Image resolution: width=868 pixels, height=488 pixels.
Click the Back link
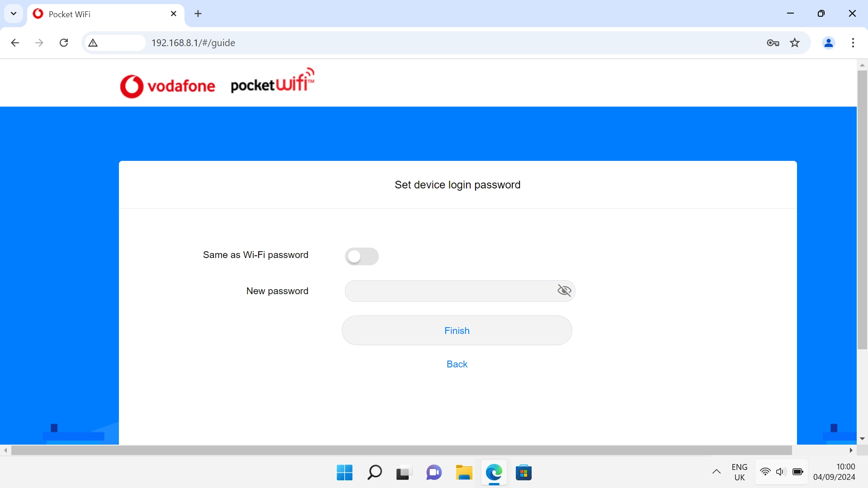click(457, 364)
